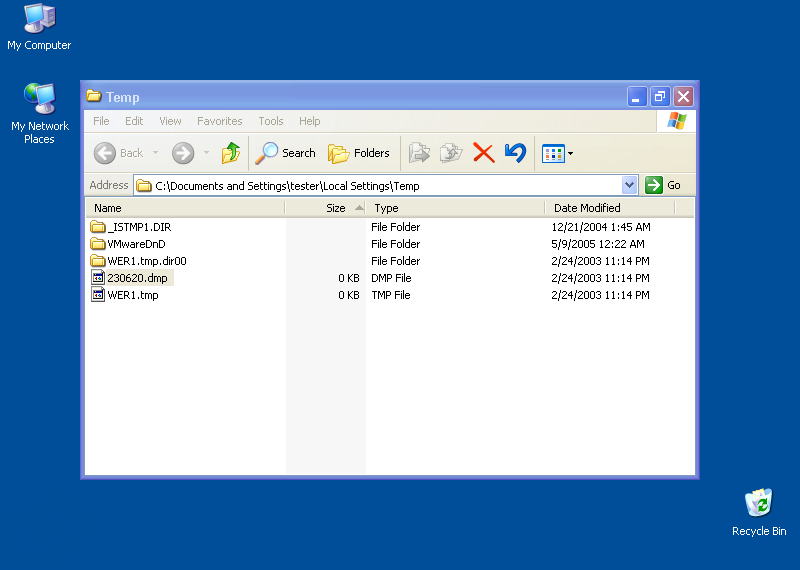This screenshot has width=800, height=570.
Task: Select the WER1.tmp file icon
Action: 97,294
